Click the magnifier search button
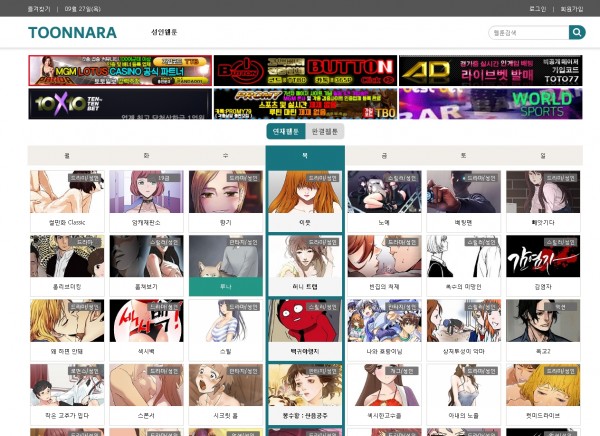 [577, 33]
